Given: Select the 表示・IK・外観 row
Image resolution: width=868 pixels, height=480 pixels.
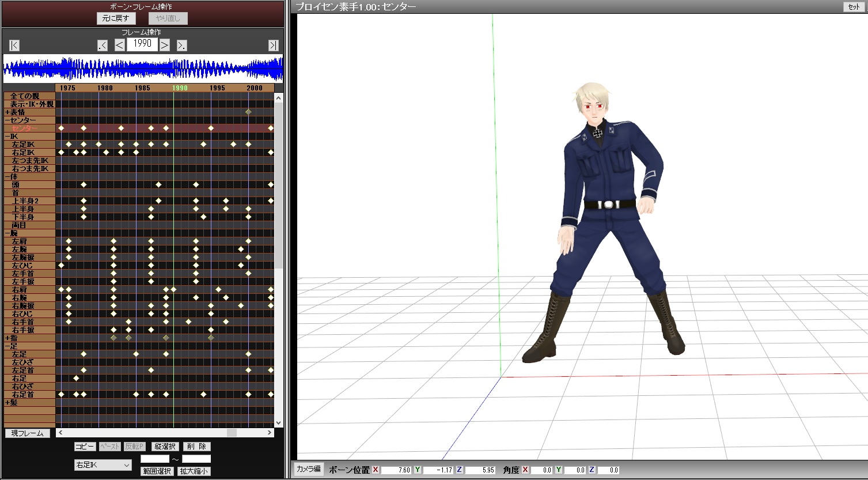Looking at the screenshot, I should coord(29,104).
